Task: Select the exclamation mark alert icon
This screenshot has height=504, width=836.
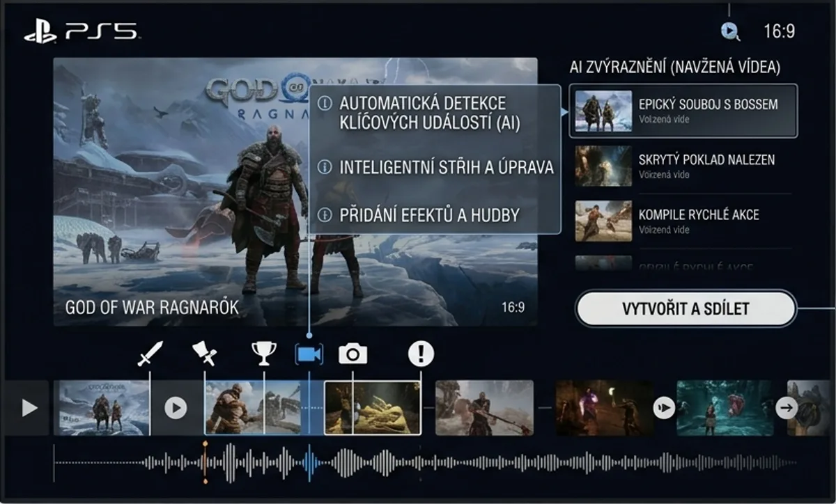Action: pos(421,354)
